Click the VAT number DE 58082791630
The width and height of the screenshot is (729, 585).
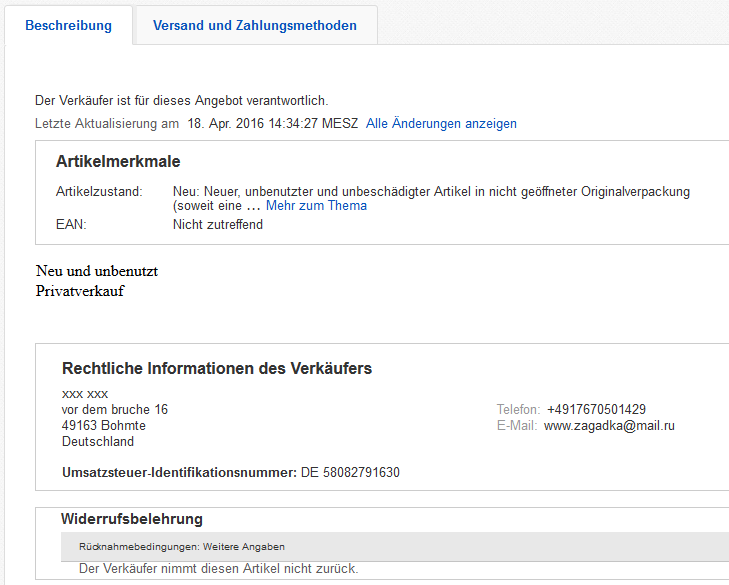pyautogui.click(x=350, y=473)
